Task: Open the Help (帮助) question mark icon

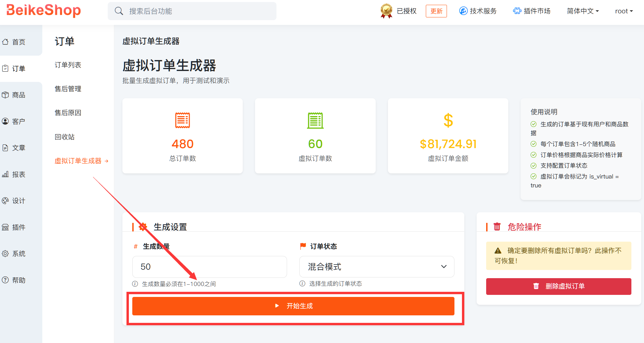Action: click(x=5, y=280)
